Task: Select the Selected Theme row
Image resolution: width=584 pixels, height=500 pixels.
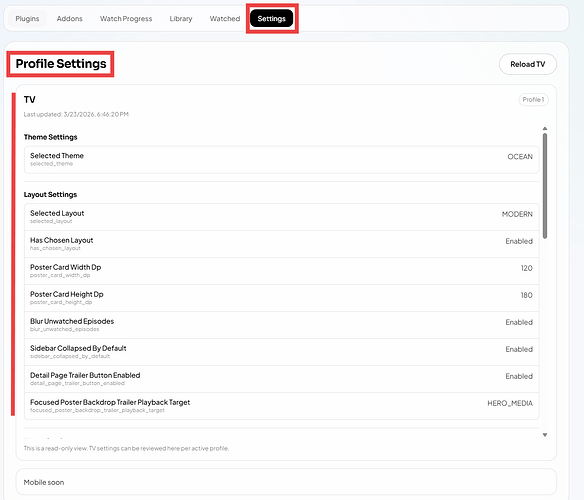Action: (282, 159)
